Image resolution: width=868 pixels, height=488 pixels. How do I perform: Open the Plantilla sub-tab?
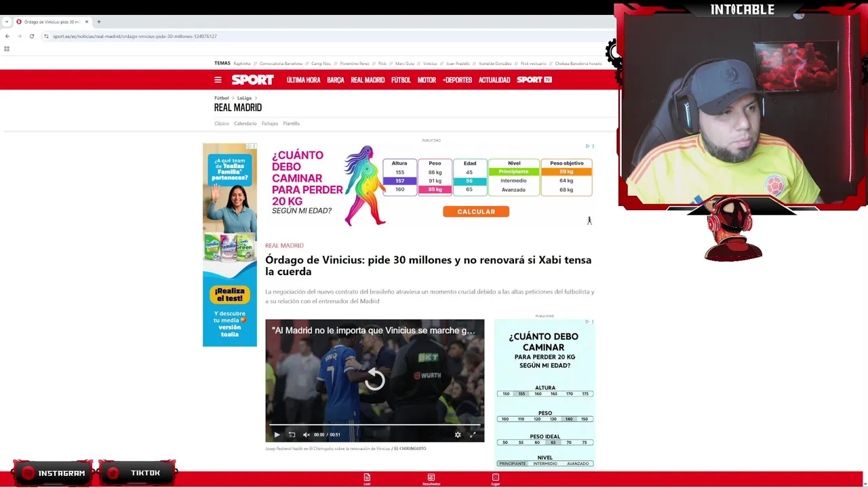tap(291, 123)
